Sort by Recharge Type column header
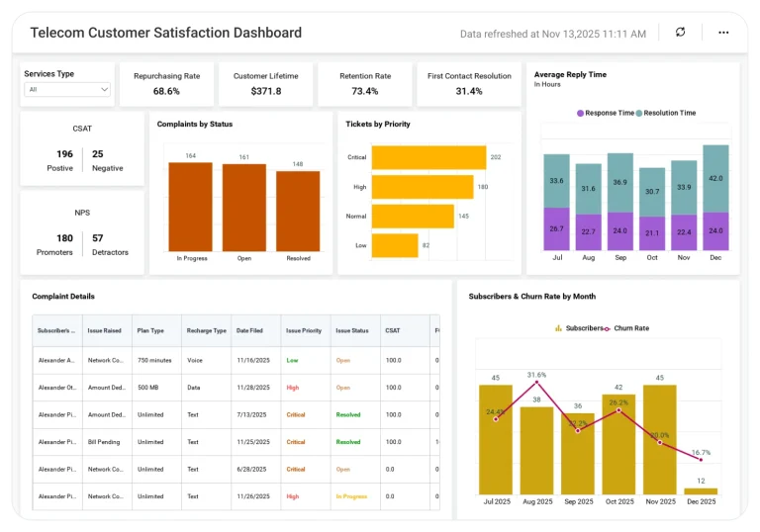The height and width of the screenshot is (532, 760). [207, 331]
